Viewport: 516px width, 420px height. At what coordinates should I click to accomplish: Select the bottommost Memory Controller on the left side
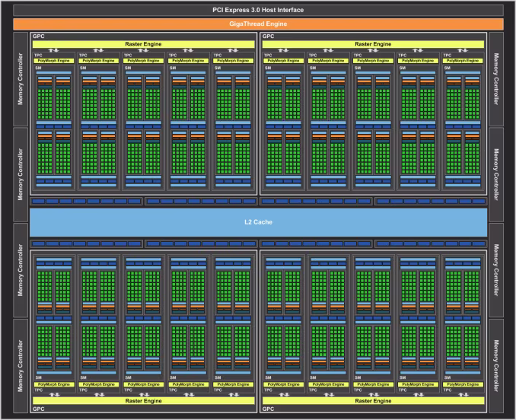[x=21, y=366]
